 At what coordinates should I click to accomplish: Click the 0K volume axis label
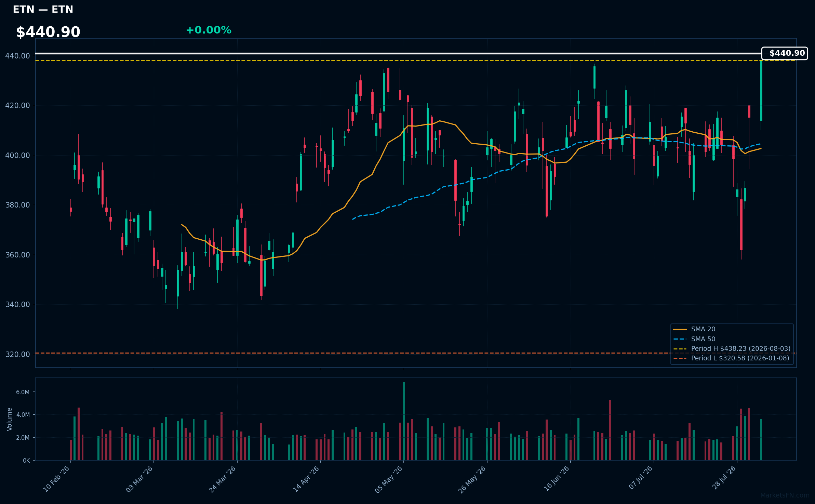point(26,461)
